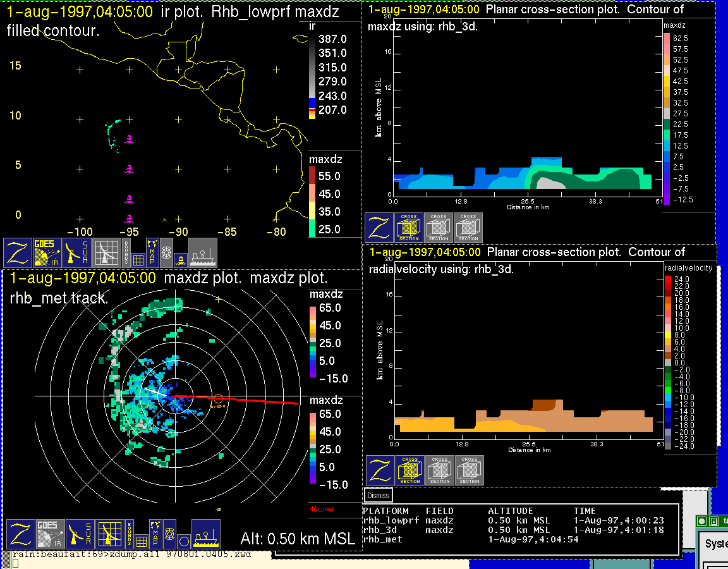The height and width of the screenshot is (569, 728).
Task: Toggle the grayed range rings icon in ir plot toolbar
Action: click(166, 253)
